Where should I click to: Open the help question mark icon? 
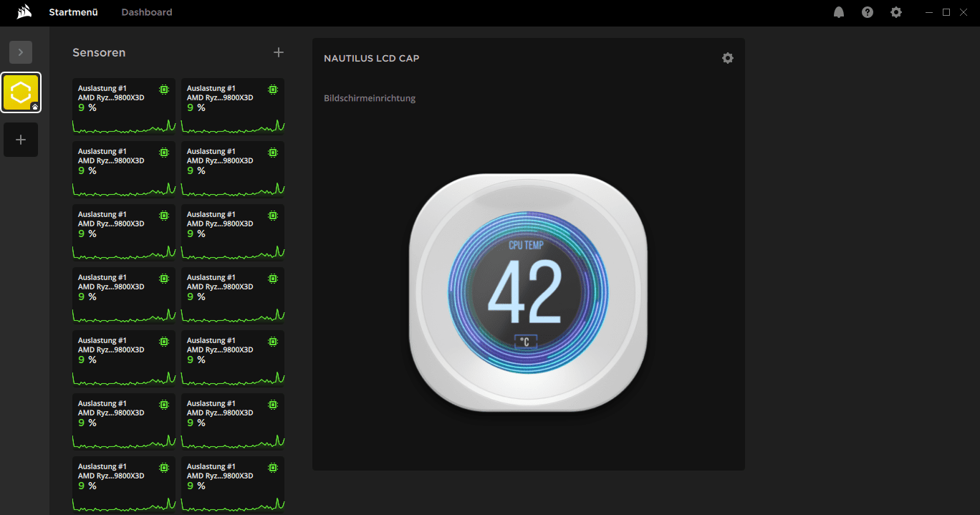point(868,12)
